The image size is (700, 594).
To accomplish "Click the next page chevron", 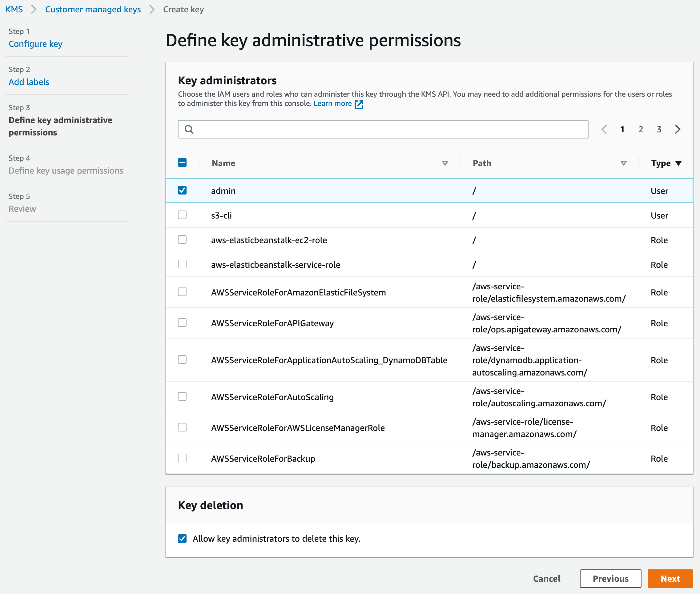I will pyautogui.click(x=678, y=129).
